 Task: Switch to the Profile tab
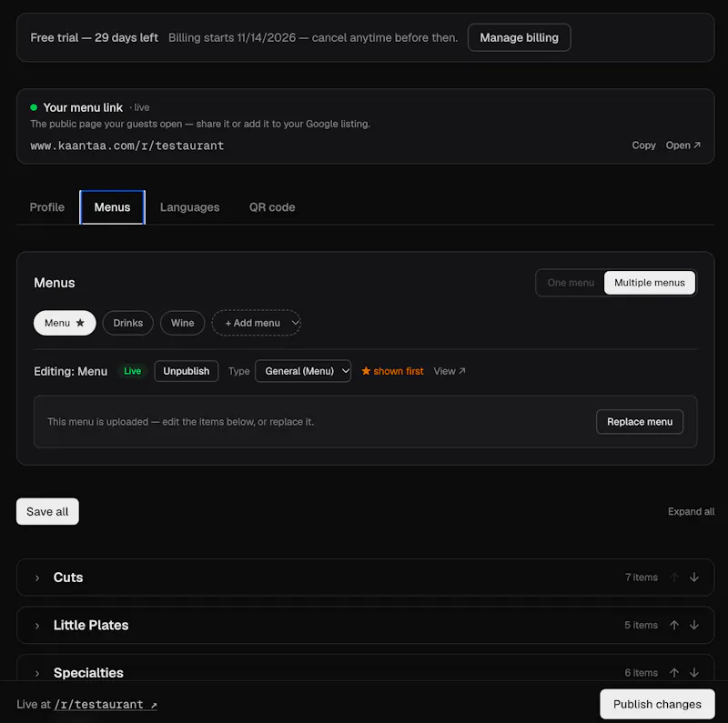point(47,207)
